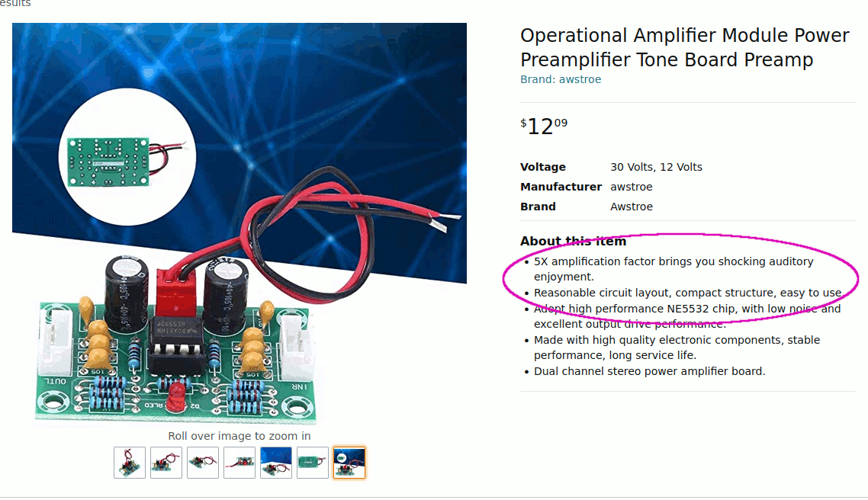Image resolution: width=868 pixels, height=500 pixels.
Task: Select the second product thumbnail image
Action: tap(166, 463)
